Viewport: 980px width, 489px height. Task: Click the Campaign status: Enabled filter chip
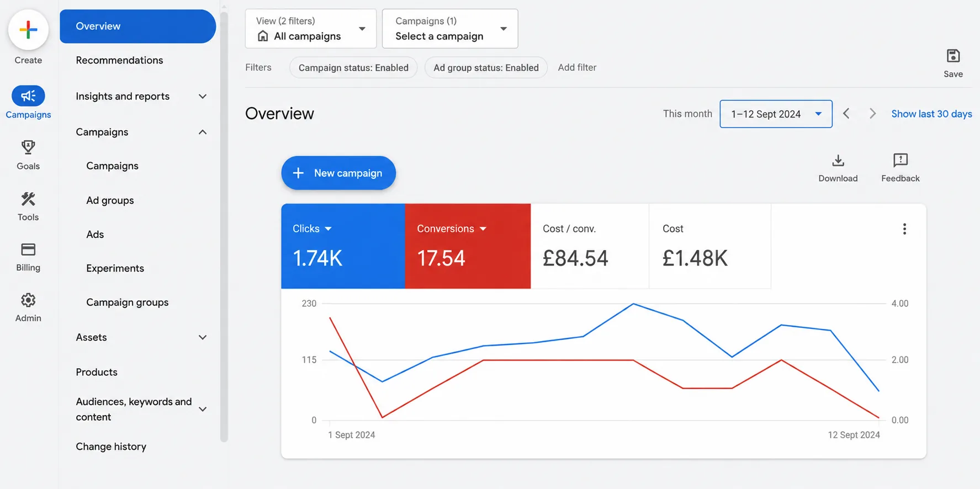click(353, 67)
